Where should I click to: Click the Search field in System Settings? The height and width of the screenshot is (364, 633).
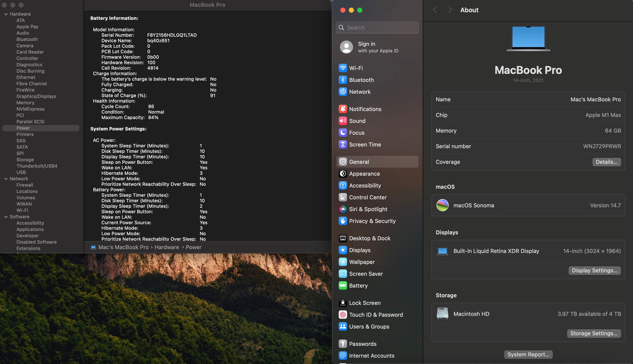pos(381,28)
